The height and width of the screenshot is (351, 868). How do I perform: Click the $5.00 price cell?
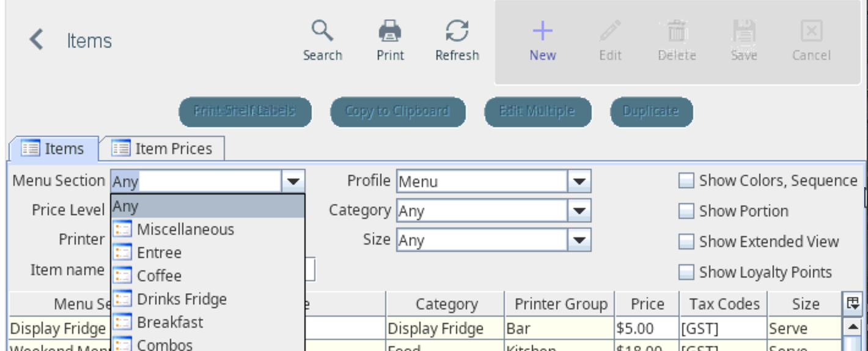click(x=647, y=328)
